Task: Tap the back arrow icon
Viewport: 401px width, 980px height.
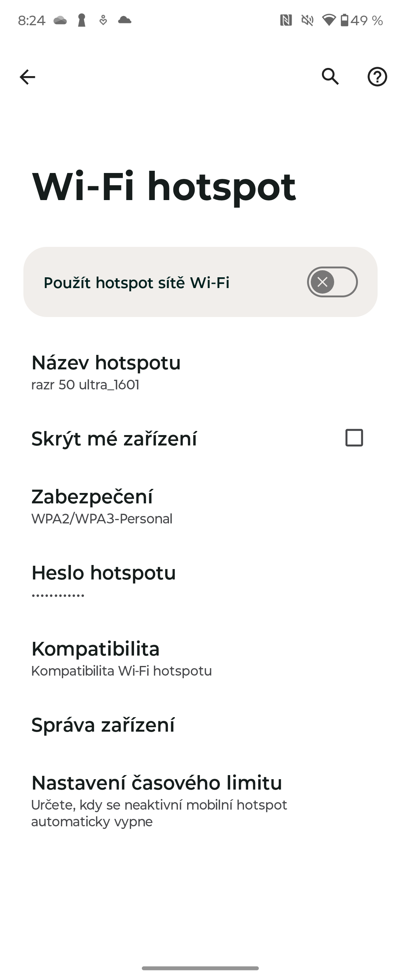Action: [27, 77]
